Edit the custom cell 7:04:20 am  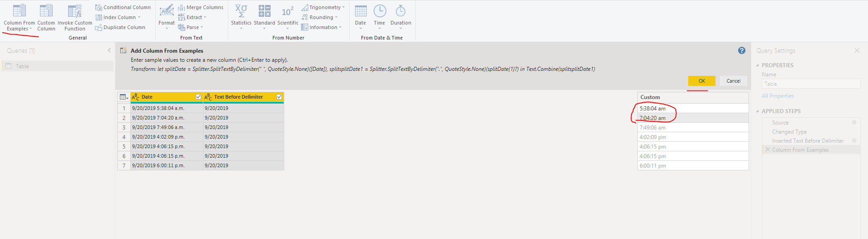click(693, 118)
